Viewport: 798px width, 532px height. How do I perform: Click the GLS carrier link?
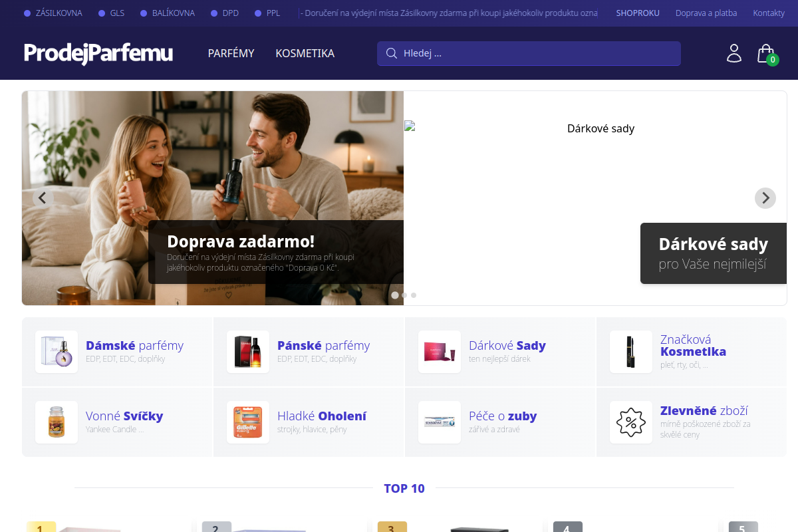click(x=111, y=13)
